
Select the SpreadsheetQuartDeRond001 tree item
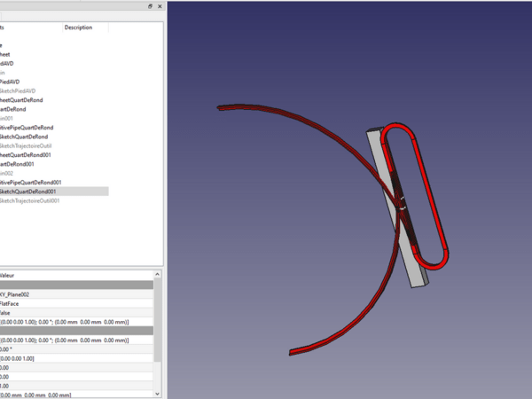pyautogui.click(x=30, y=154)
